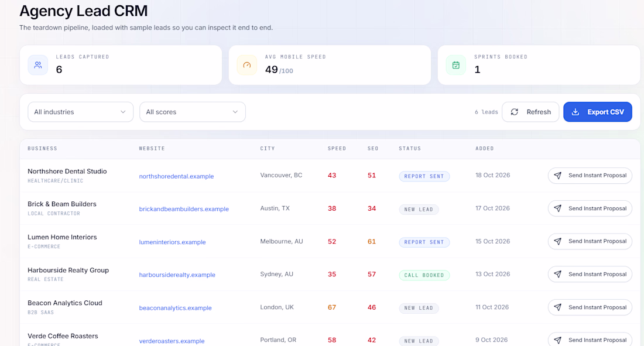Screen dimensions: 644x346
Task: Click the Business column header
Action: [42, 148]
